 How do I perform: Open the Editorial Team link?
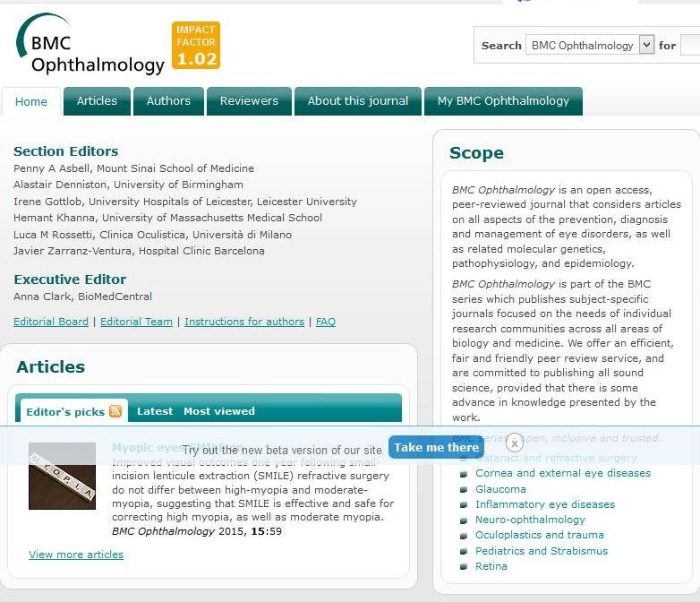(136, 322)
